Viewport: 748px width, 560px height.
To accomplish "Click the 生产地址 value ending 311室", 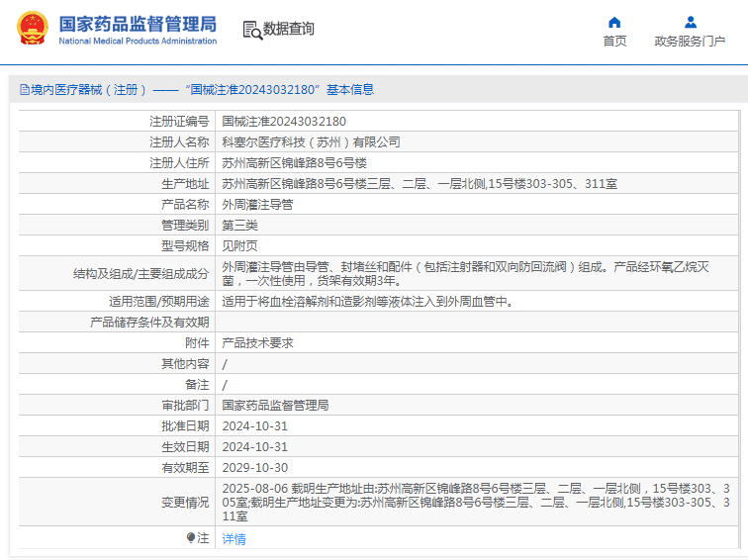I will [x=420, y=184].
